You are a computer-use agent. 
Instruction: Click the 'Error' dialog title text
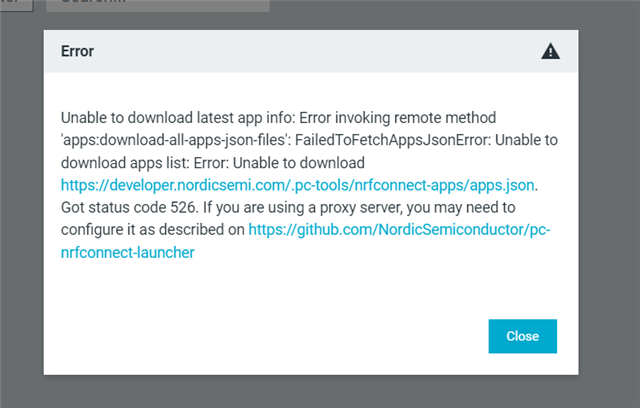(x=77, y=51)
